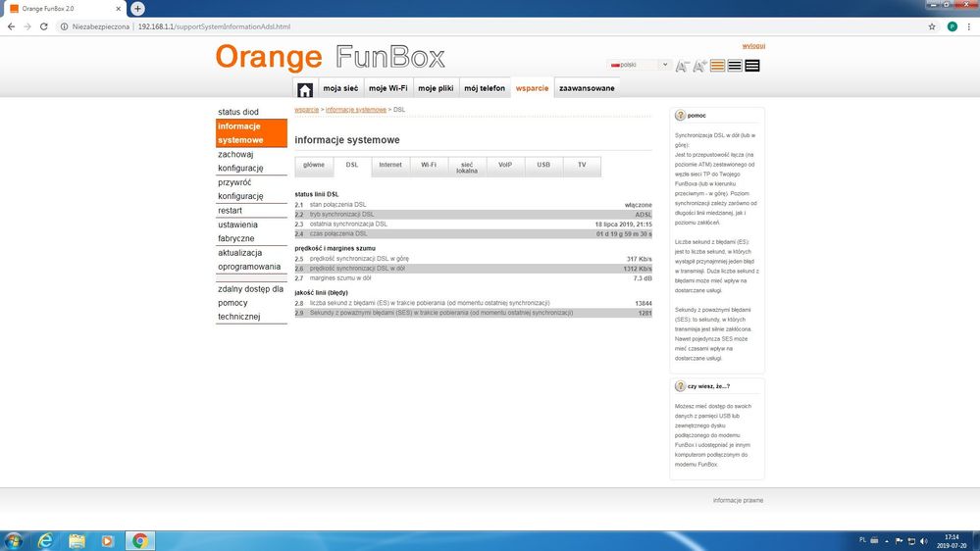This screenshot has height=551, width=980.
Task: Open a new browser tab
Action: [137, 9]
